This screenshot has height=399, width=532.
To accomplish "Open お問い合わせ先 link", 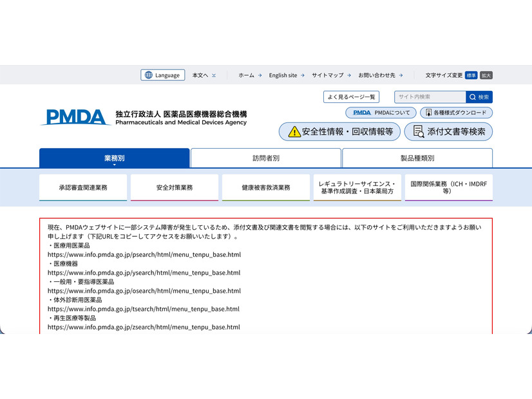I will (377, 75).
